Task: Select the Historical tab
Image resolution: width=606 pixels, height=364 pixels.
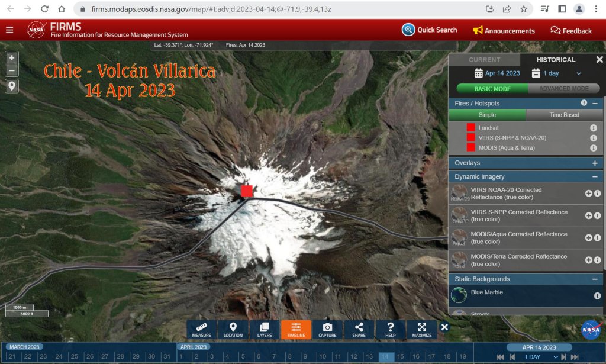Action: point(556,60)
